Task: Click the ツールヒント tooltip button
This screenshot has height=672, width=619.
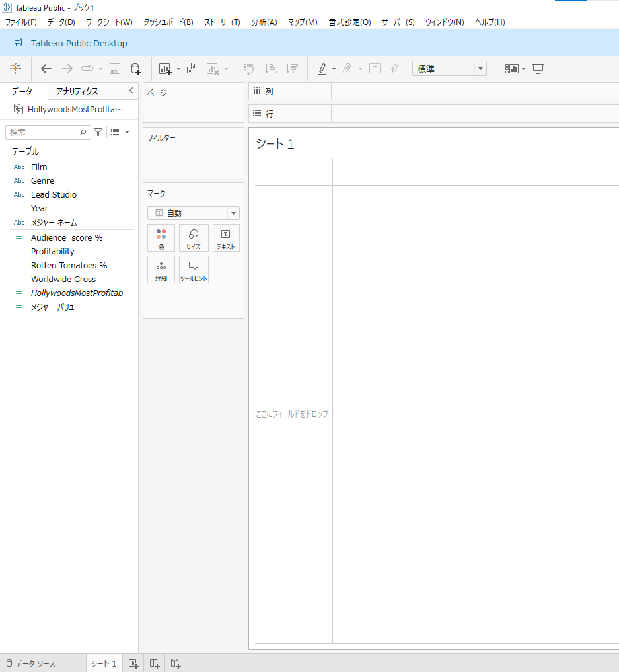Action: coord(193,270)
